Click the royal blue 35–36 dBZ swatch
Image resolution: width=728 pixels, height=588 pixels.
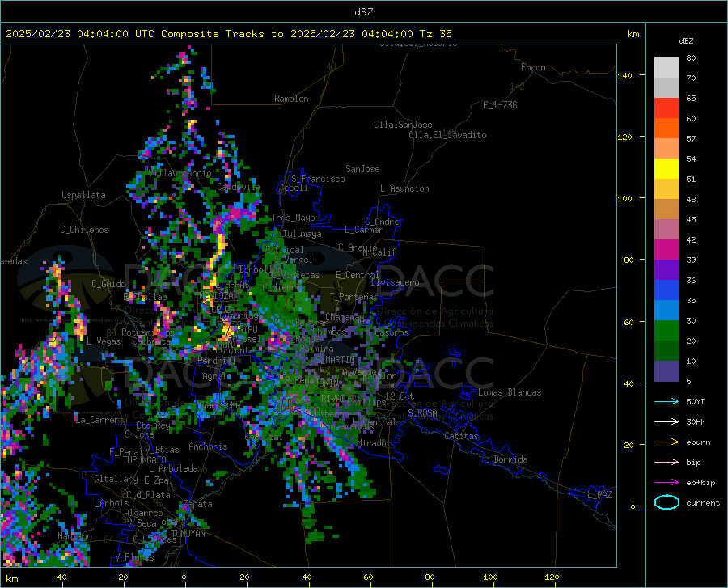pos(667,290)
